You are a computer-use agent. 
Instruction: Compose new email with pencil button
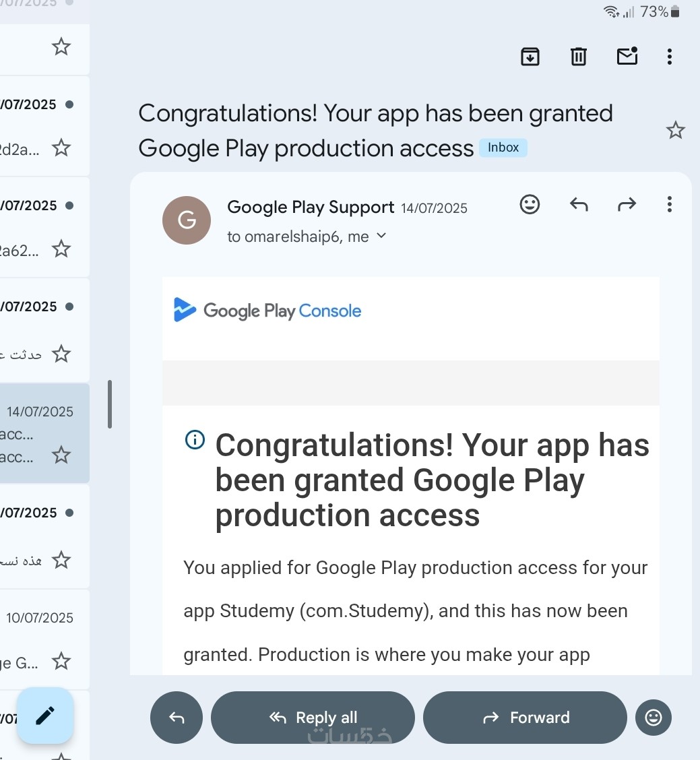45,716
